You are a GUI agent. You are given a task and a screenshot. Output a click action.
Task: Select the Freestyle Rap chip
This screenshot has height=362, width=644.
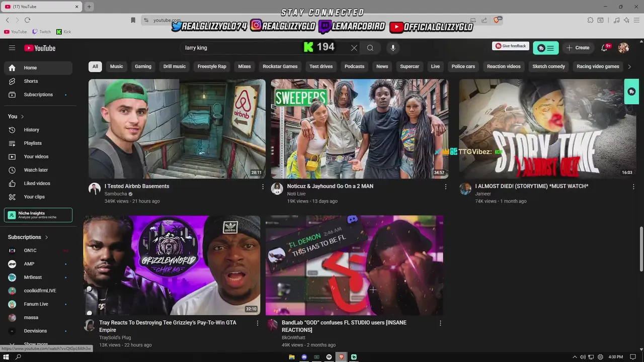pyautogui.click(x=212, y=66)
